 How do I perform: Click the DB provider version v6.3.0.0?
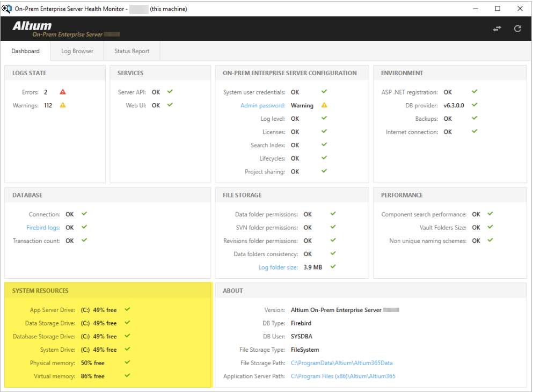pos(454,105)
